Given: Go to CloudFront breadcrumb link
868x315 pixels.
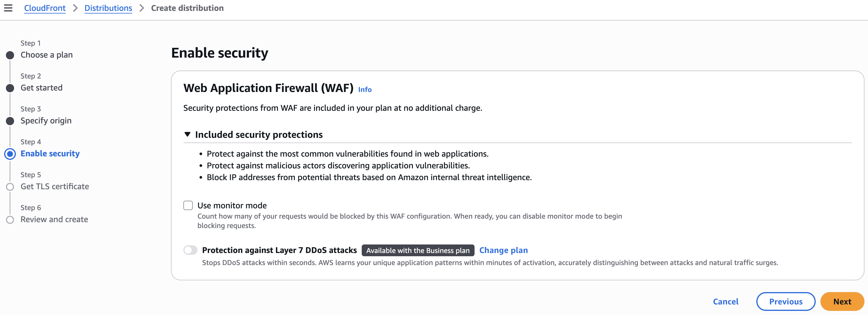Looking at the screenshot, I should pos(45,8).
